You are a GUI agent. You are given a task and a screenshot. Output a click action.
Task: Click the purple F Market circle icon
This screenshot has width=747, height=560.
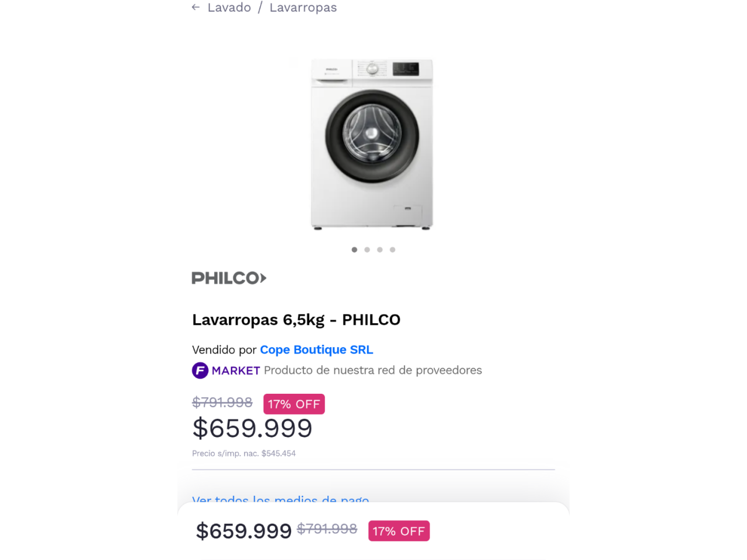(x=200, y=370)
